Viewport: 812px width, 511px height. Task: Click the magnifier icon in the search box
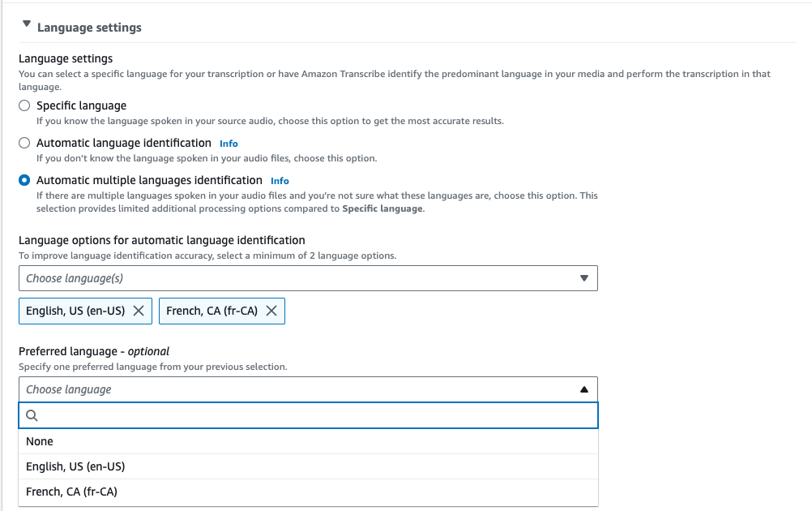32,415
